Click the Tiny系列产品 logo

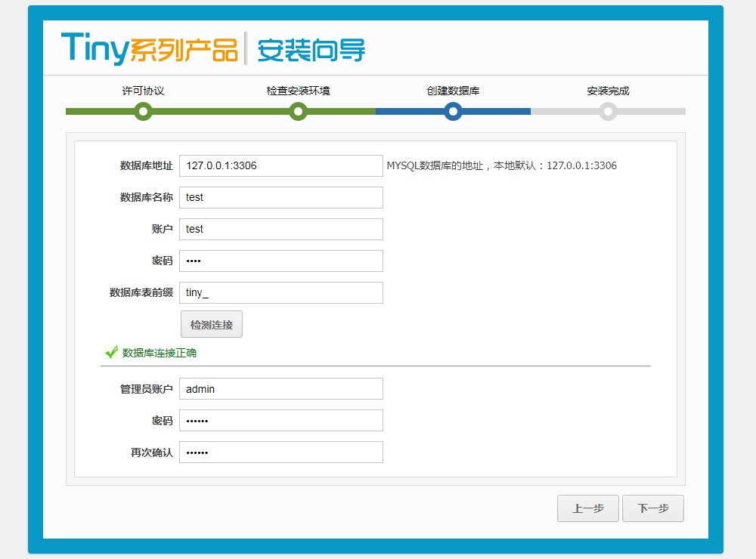click(150, 48)
